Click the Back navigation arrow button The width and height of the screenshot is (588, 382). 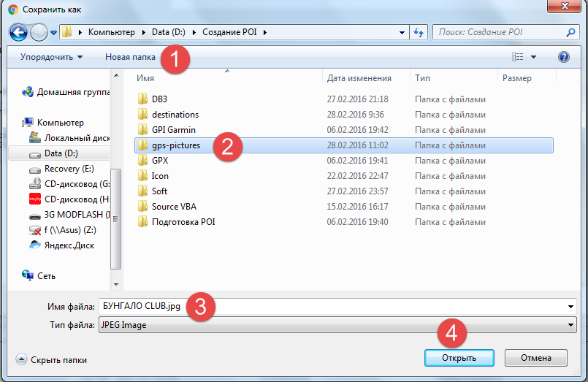(19, 32)
